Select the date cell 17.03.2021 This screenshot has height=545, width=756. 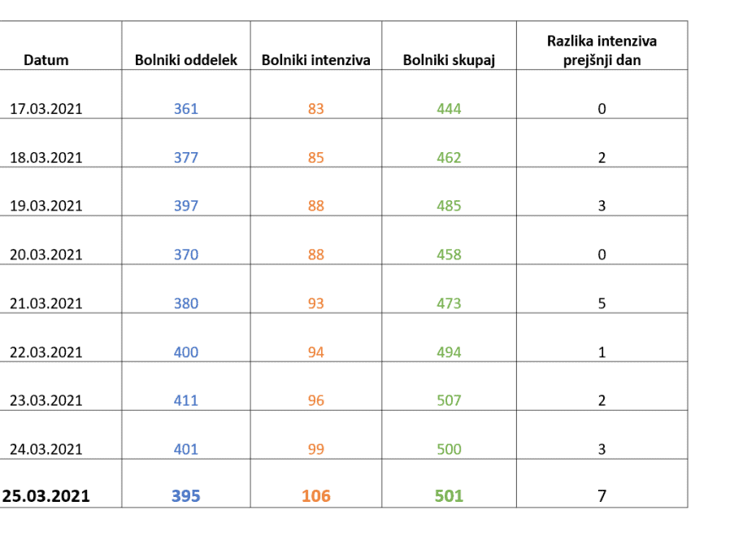[46, 109]
